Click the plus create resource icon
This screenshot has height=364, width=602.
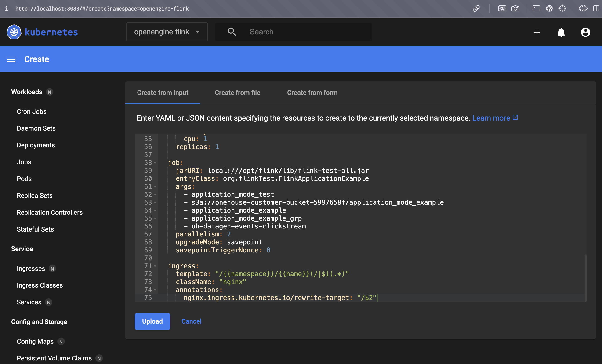coord(537,32)
